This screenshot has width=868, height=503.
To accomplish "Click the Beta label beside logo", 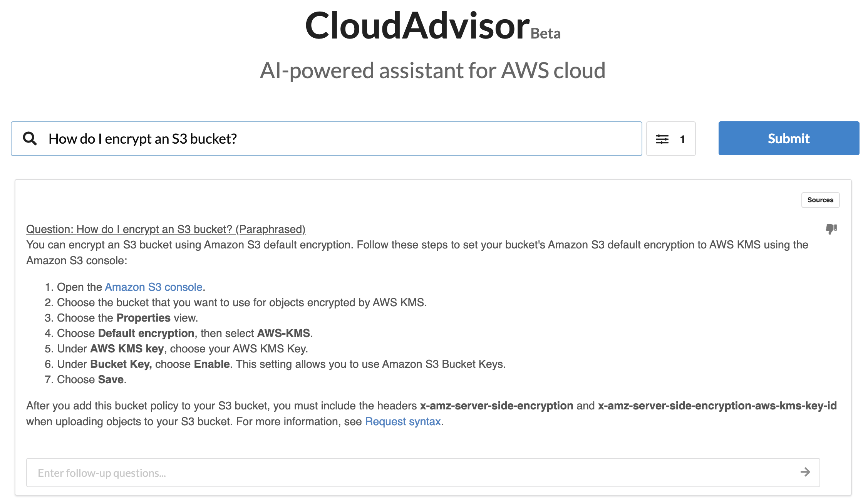I will (545, 34).
